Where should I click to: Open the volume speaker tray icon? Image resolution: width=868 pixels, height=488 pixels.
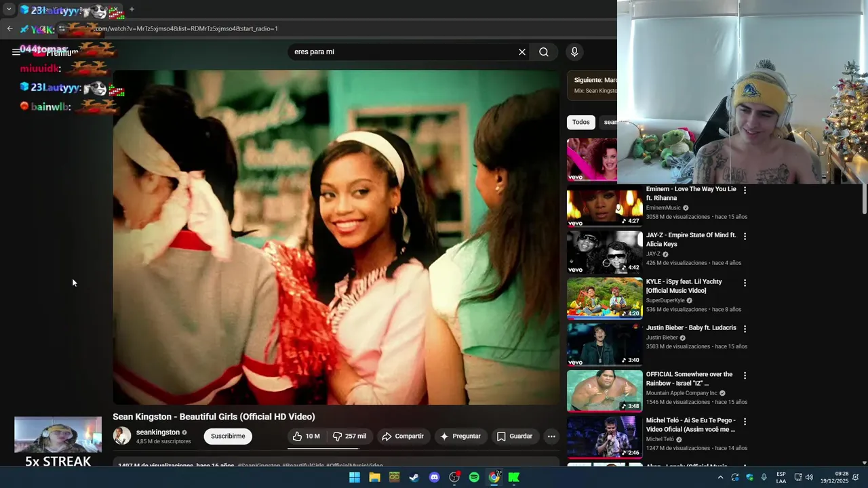(x=809, y=477)
